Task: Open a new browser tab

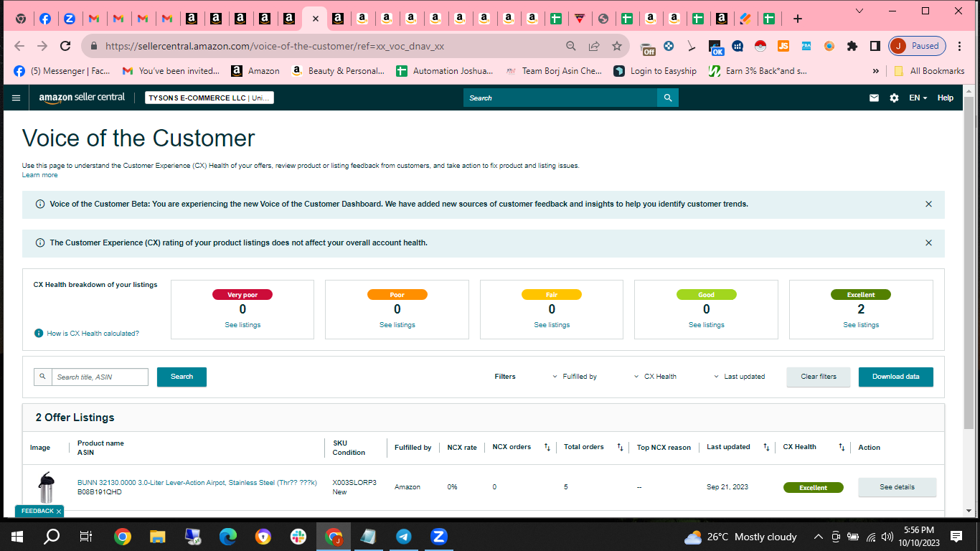Action: [x=797, y=19]
